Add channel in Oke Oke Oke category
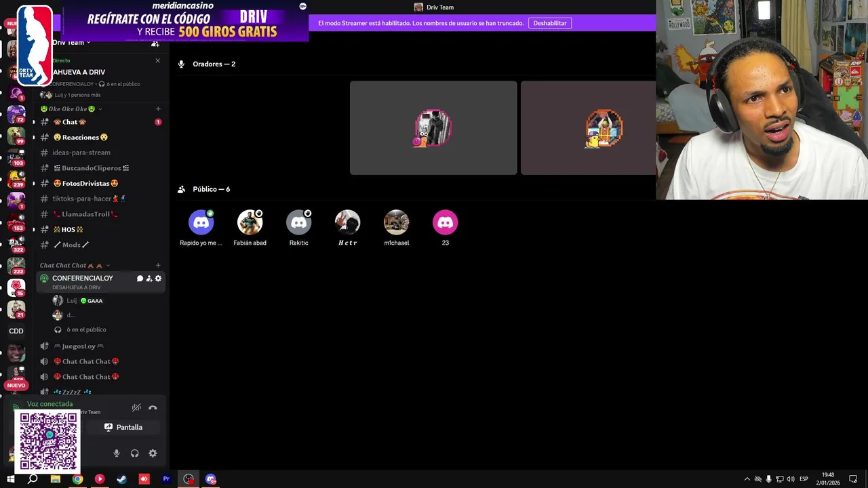Screen dimensions: 868x488 [x=158, y=109]
